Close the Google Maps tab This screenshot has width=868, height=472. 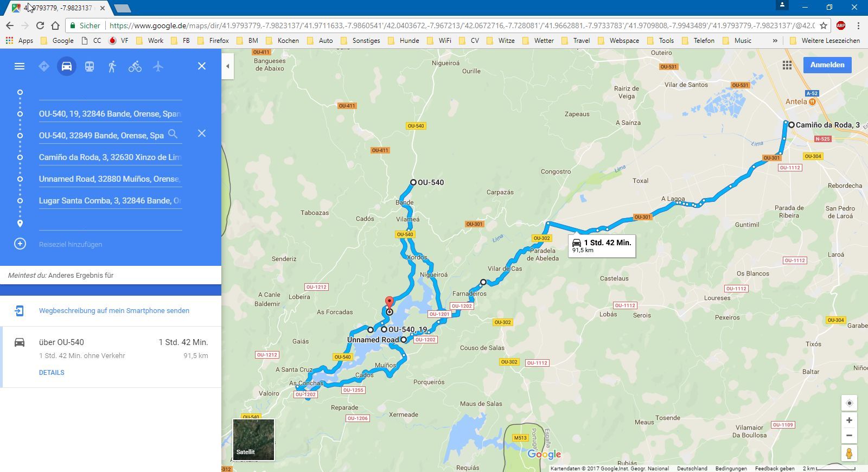point(103,8)
